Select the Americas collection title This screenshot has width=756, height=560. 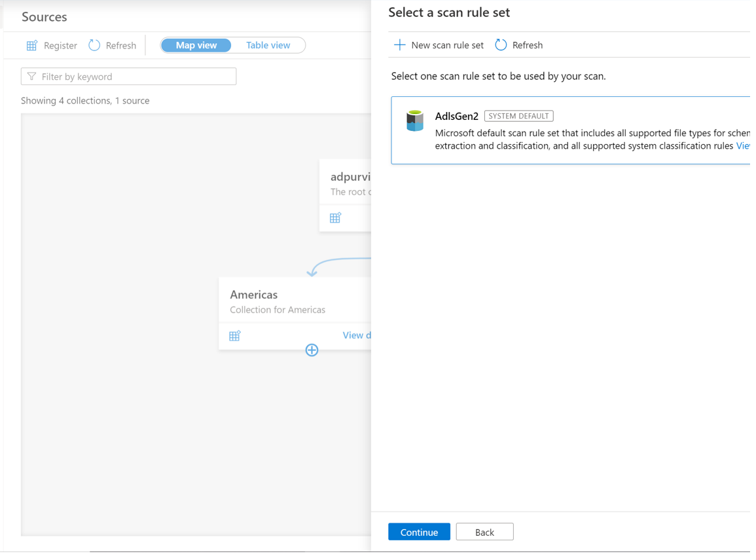click(x=254, y=295)
